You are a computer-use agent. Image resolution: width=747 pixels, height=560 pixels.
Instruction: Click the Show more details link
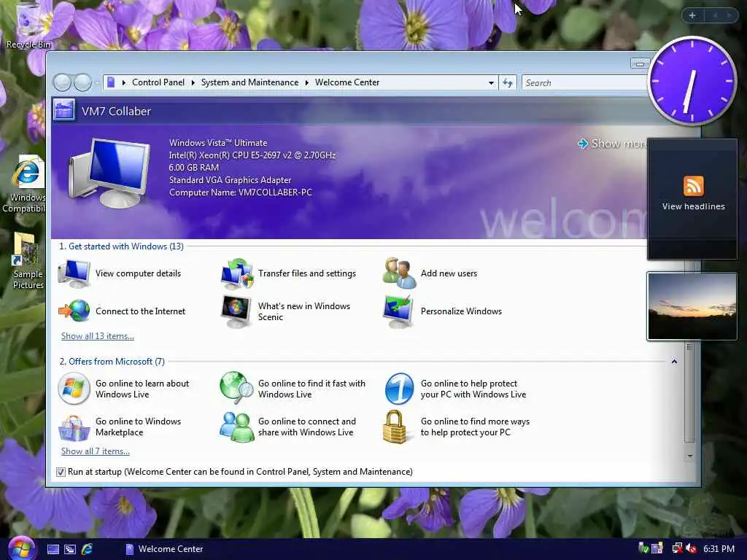click(x=612, y=144)
